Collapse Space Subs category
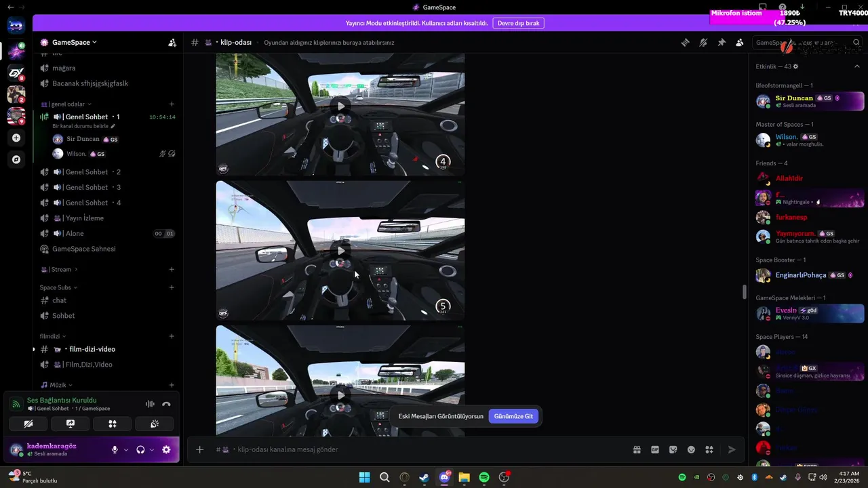 point(58,287)
